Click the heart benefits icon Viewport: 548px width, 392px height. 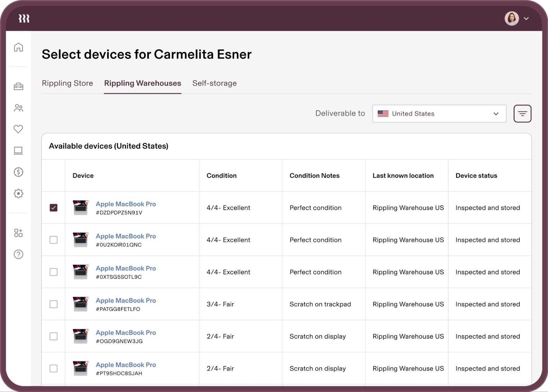click(x=18, y=129)
